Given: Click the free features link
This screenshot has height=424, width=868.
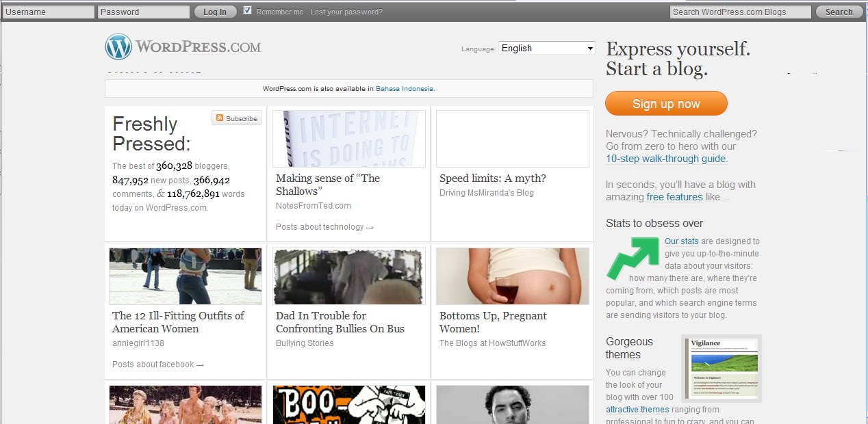Looking at the screenshot, I should click(674, 197).
